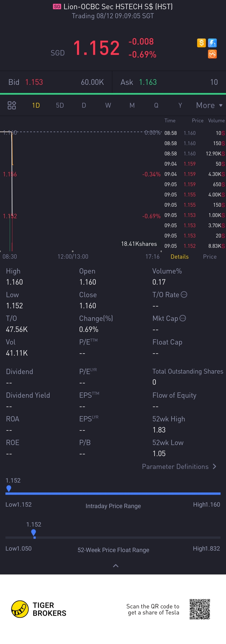Tap the pink SG market badge
This screenshot has height=644, width=226.
pos(57,6)
